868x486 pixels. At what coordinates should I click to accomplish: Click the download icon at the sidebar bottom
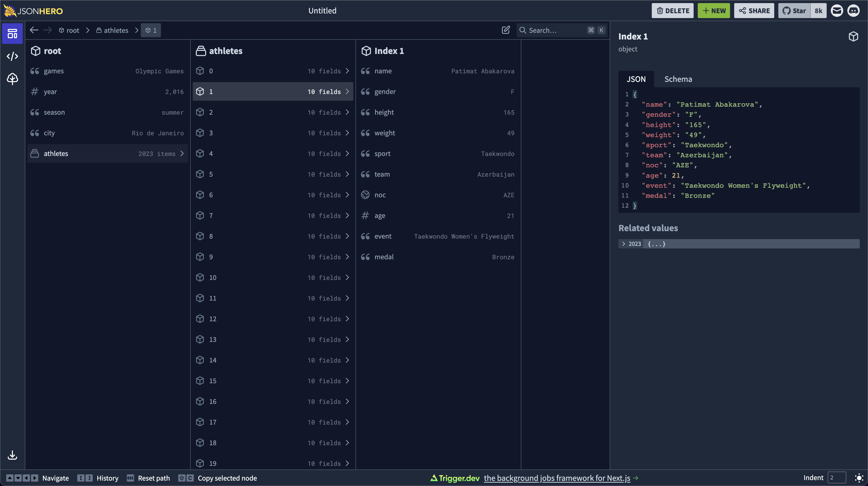tap(12, 455)
